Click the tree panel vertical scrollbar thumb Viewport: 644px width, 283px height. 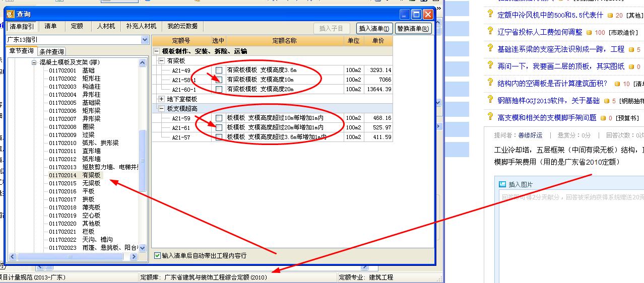[143, 161]
